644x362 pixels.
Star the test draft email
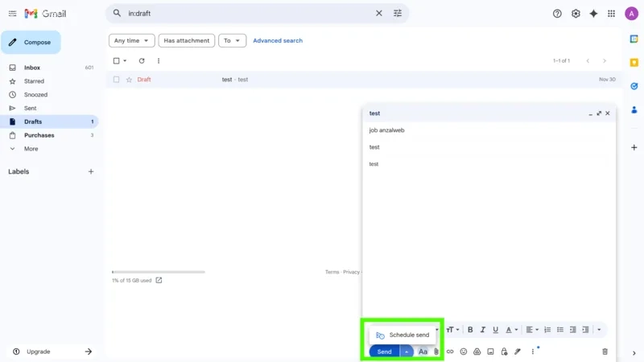click(x=129, y=80)
